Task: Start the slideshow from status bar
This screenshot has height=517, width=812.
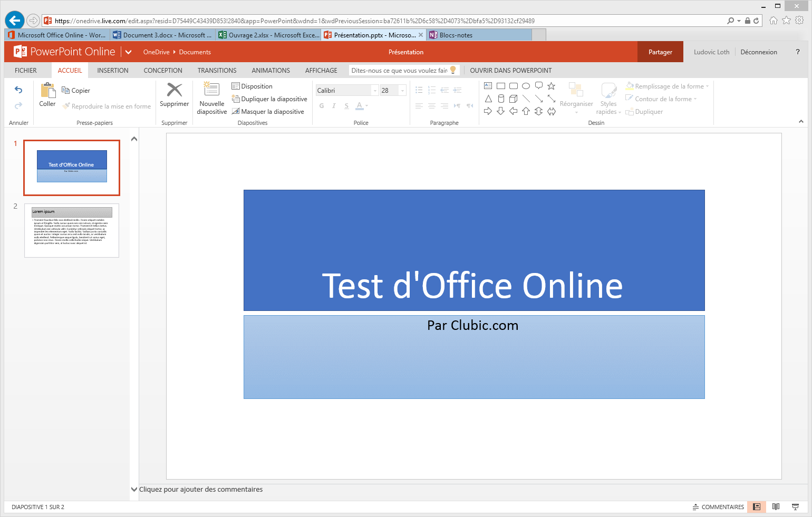Action: [x=795, y=506]
